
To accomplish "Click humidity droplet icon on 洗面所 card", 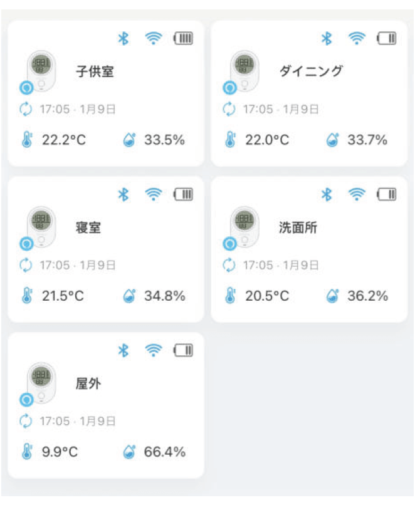I will [x=332, y=296].
